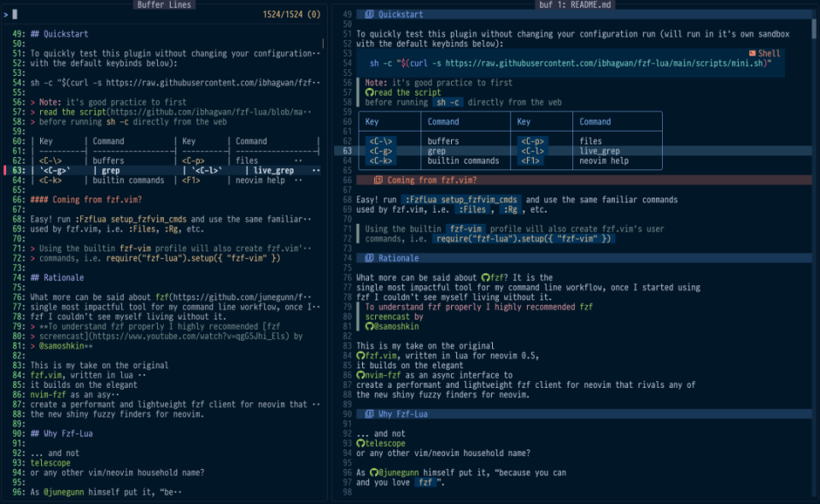Screen dimensions: 820x504
Task: Select result line 74 '## Rationale'
Action: tap(164, 278)
